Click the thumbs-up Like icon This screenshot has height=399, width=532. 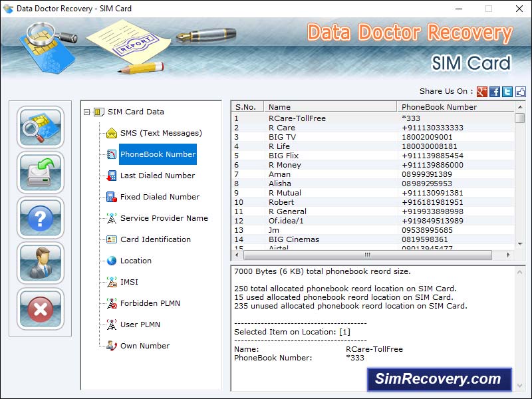click(521, 92)
